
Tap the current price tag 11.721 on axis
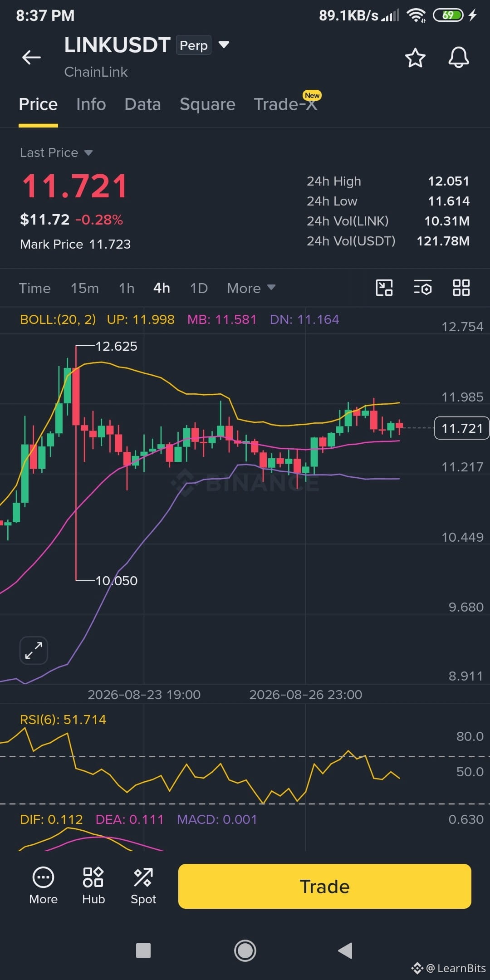coord(462,428)
